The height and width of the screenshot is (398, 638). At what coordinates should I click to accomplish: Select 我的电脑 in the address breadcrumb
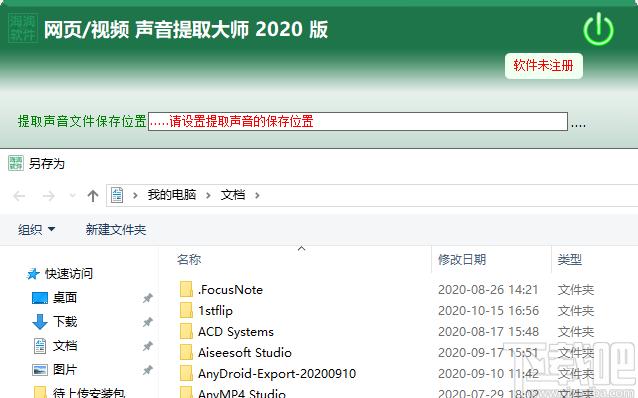coord(172,195)
